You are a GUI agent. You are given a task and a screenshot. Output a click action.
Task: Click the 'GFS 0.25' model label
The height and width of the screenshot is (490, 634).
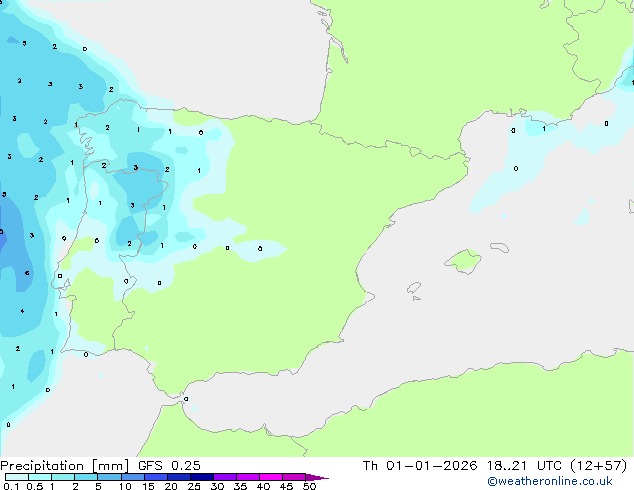(x=169, y=466)
